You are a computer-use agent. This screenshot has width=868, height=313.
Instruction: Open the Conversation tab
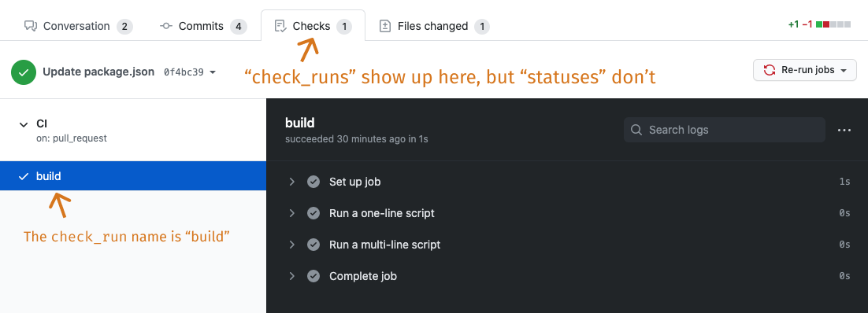click(x=78, y=26)
